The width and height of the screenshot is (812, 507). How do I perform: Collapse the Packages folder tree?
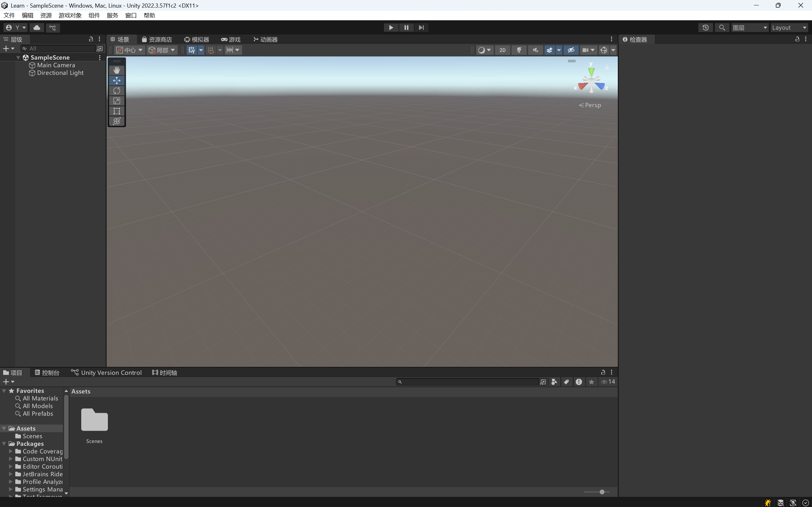4,444
